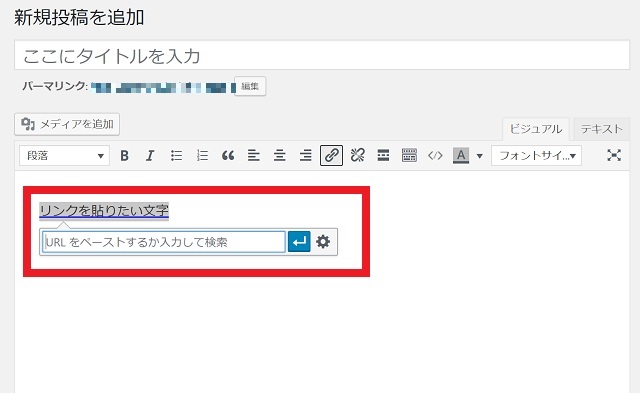Insert a bulleted list
The width and height of the screenshot is (640, 393).
point(176,155)
